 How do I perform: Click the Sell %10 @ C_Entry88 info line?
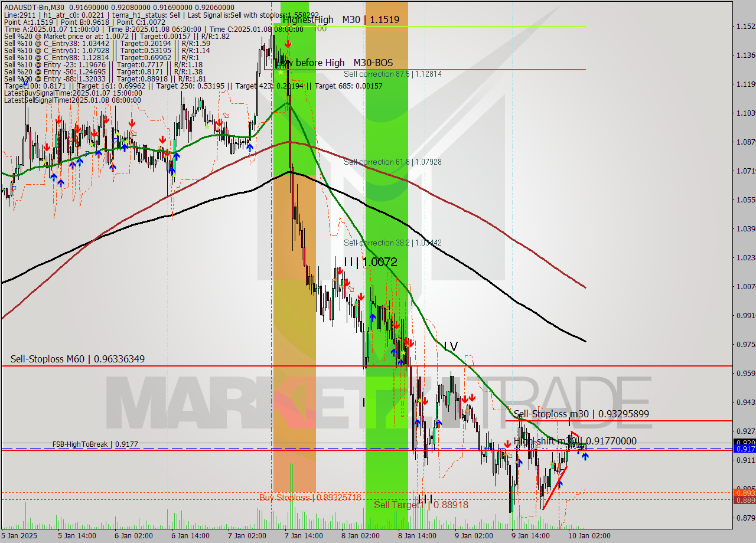pyautogui.click(x=102, y=57)
